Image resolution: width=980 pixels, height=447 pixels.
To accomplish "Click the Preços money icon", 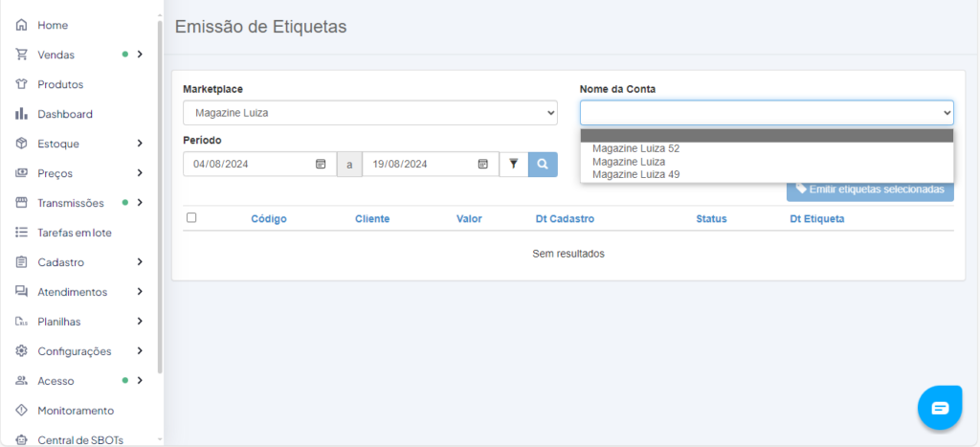I will pyautogui.click(x=21, y=173).
